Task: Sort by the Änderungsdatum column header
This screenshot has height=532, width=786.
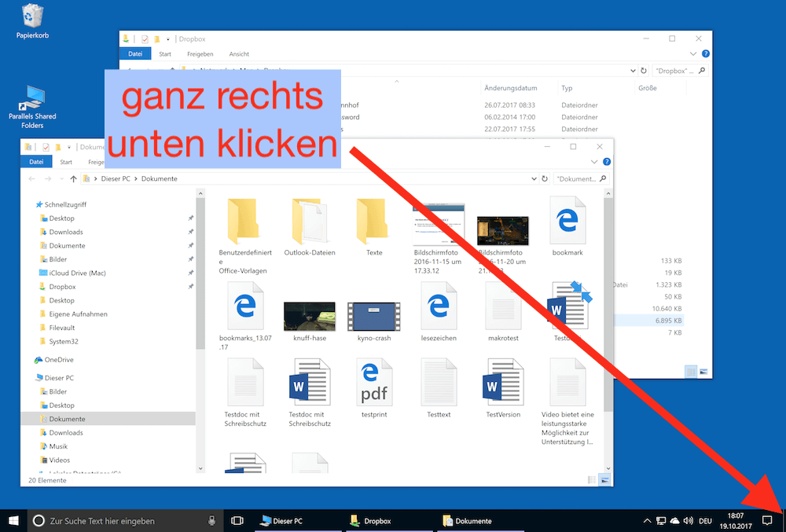Action: coord(511,88)
